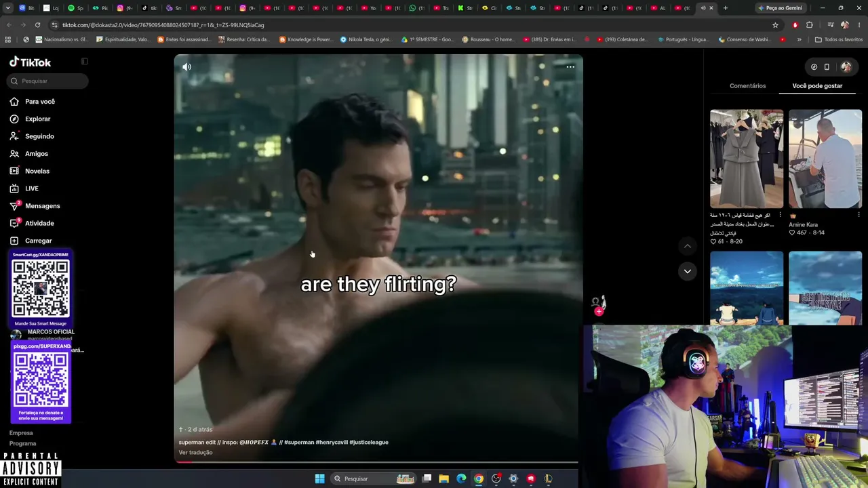Mute the TikTok video sound
This screenshot has width=868, height=488.
click(187, 66)
